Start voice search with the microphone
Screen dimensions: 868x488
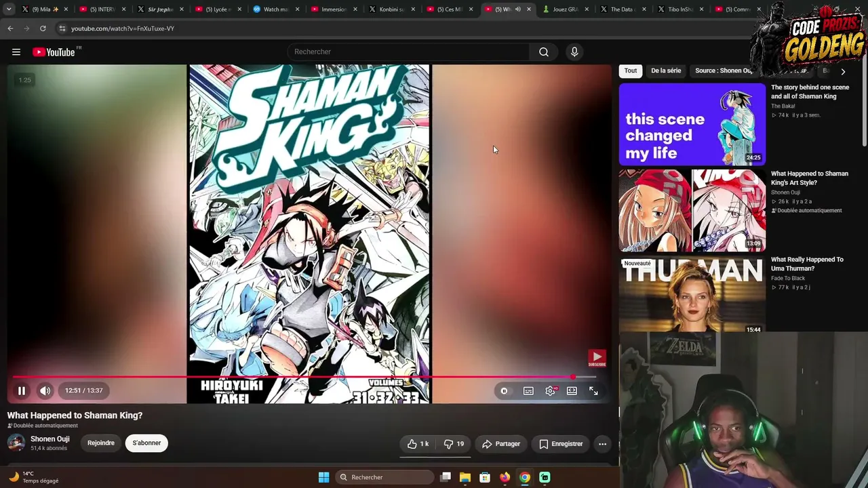(x=574, y=52)
